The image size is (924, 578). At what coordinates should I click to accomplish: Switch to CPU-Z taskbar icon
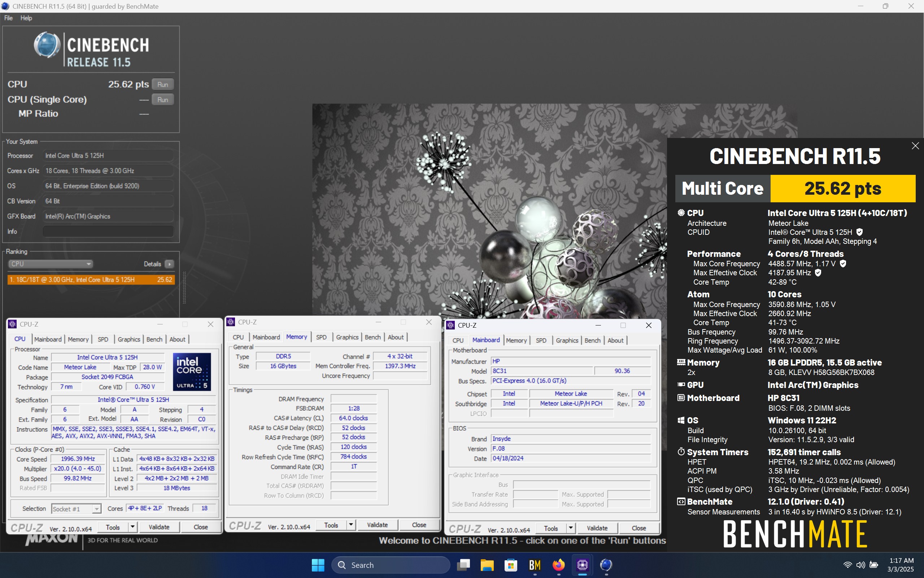point(582,565)
